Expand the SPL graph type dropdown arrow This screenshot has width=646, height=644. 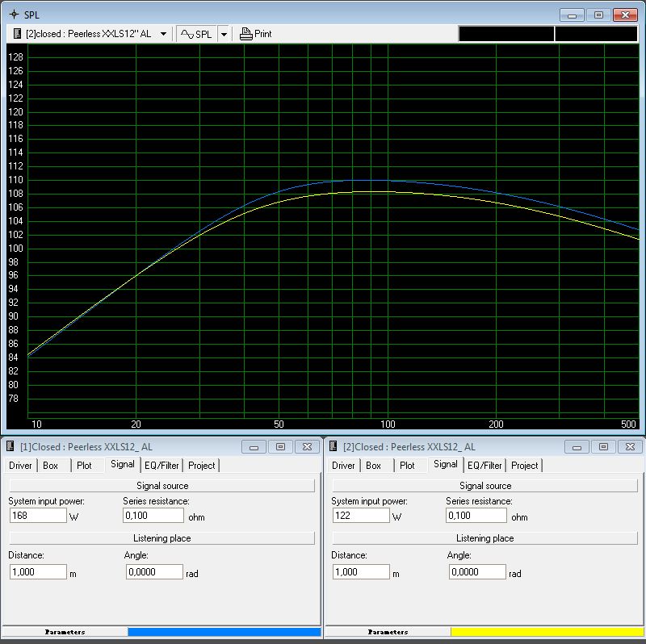tap(224, 34)
